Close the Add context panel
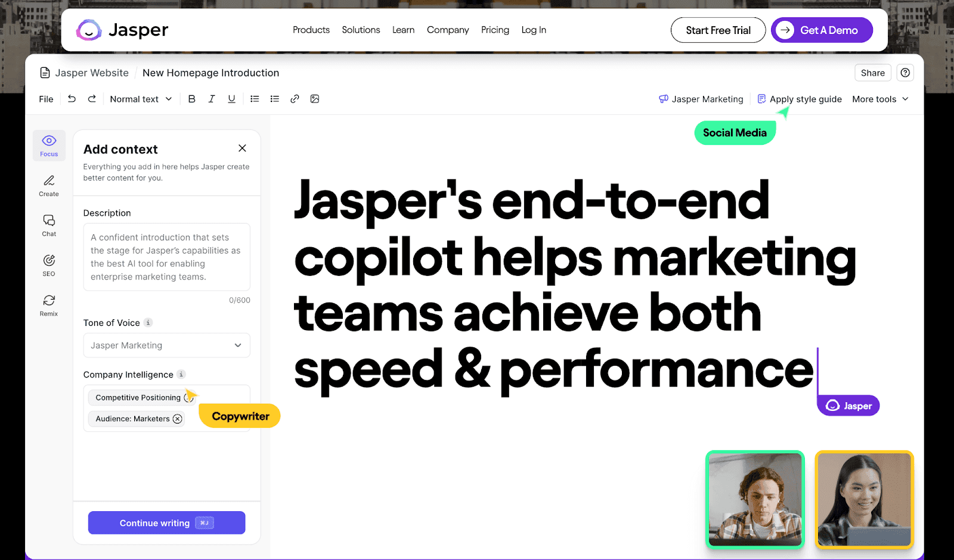The image size is (954, 560). 242,148
